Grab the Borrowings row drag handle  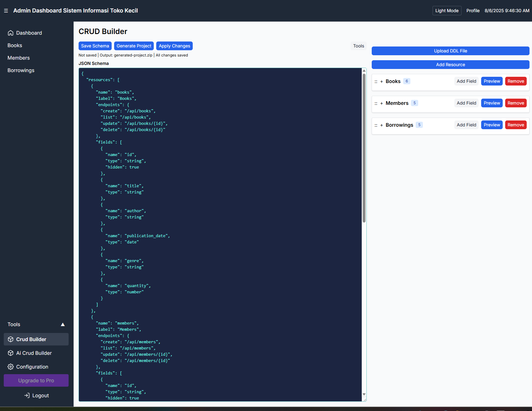(376, 125)
